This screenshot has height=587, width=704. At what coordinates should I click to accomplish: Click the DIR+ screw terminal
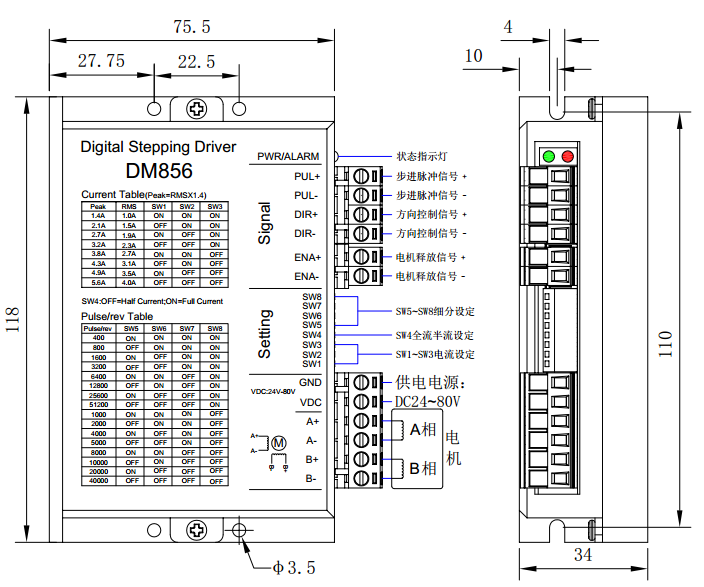click(361, 214)
